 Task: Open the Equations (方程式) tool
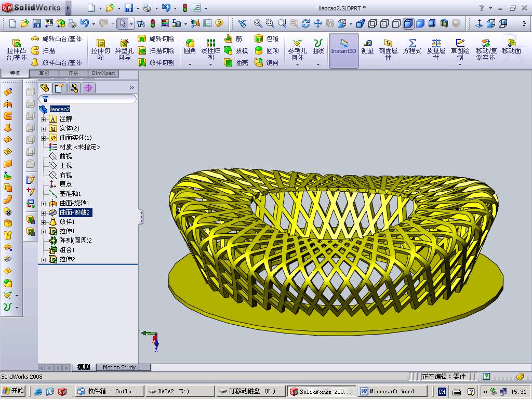[412, 47]
